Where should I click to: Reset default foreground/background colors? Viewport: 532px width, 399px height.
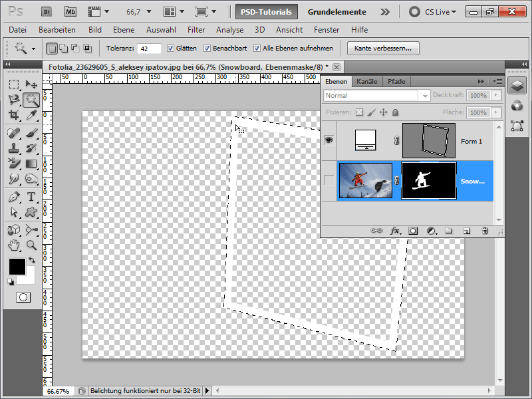tap(11, 282)
